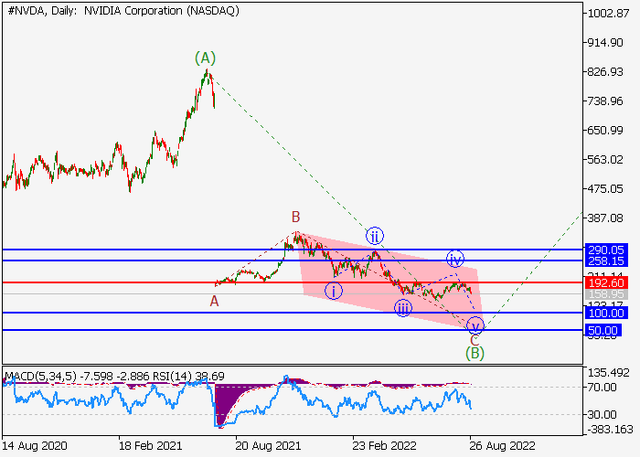Select the circled blue v wave marker
Screen dimensions: 640x457
(475, 325)
